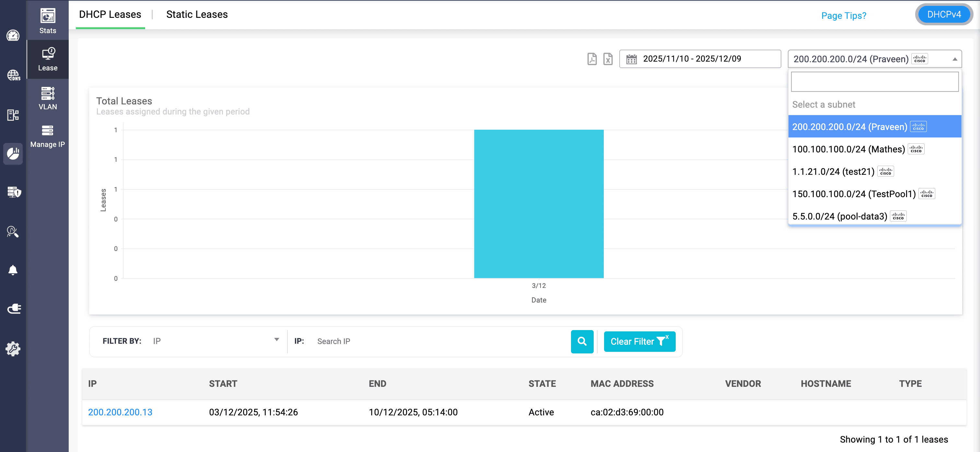Image resolution: width=980 pixels, height=452 pixels.
Task: Click the date range 2025/11/10 - 2025/12/09 field
Action: 699,59
